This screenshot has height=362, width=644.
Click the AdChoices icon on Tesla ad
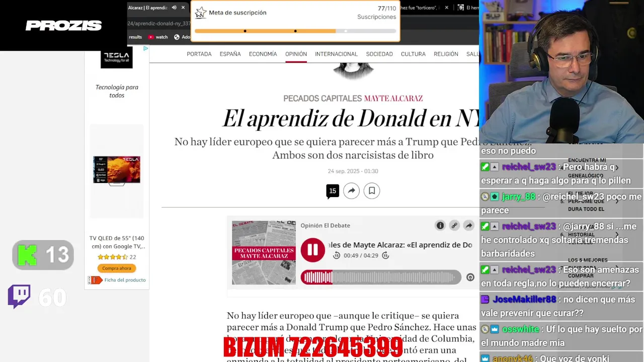[145, 49]
